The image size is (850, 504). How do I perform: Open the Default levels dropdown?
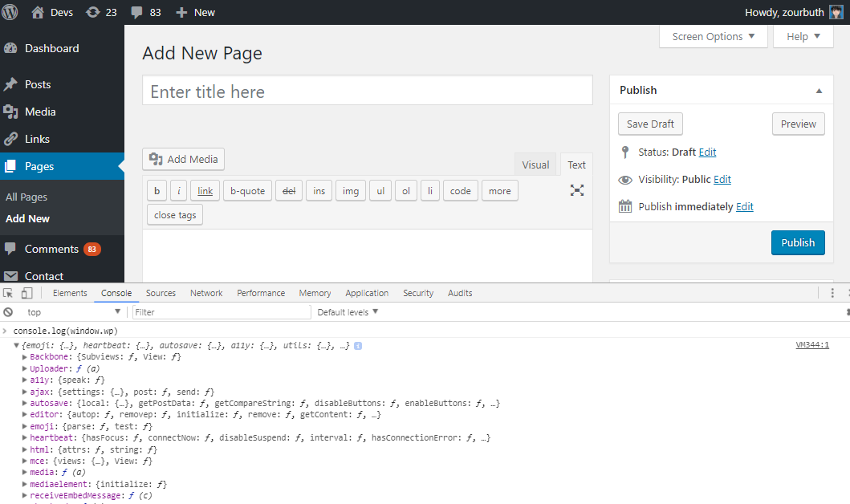348,312
